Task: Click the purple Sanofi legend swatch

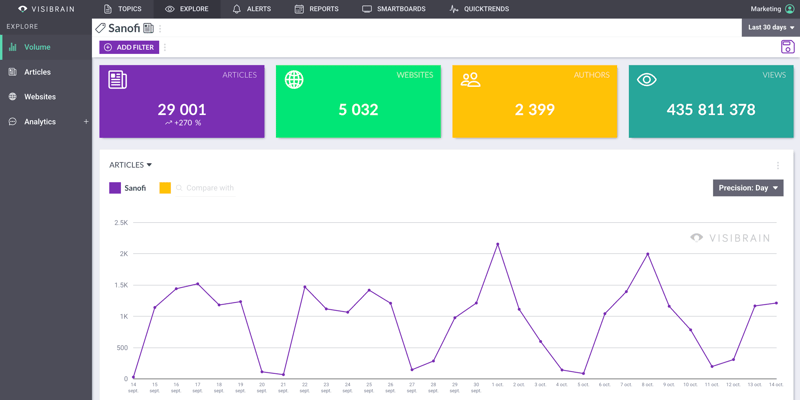Action: (x=115, y=188)
